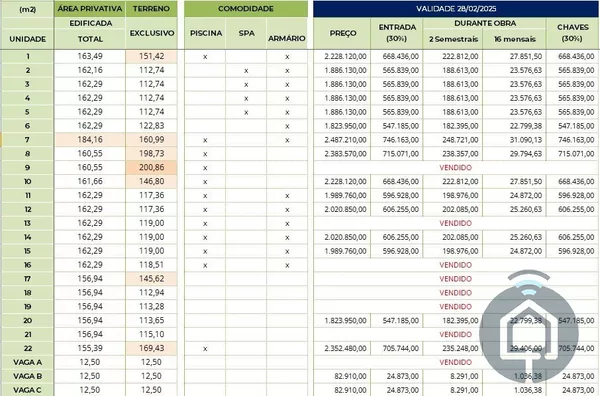Click the VAGA A unit label

(x=27, y=362)
